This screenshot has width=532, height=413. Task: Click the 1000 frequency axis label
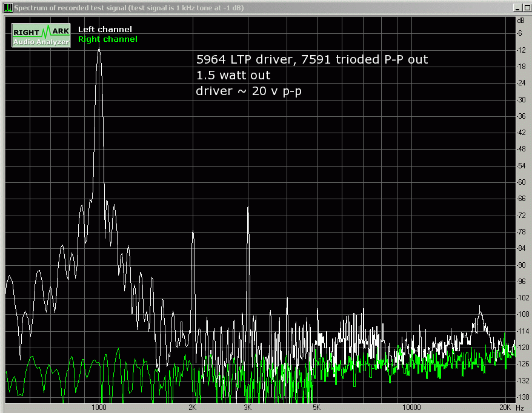coord(99,408)
